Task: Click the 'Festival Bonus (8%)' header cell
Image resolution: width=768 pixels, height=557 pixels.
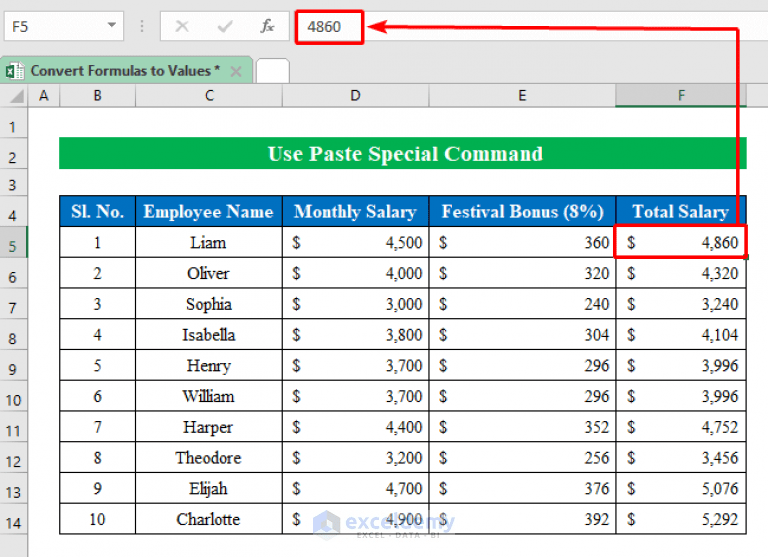Action: point(522,211)
